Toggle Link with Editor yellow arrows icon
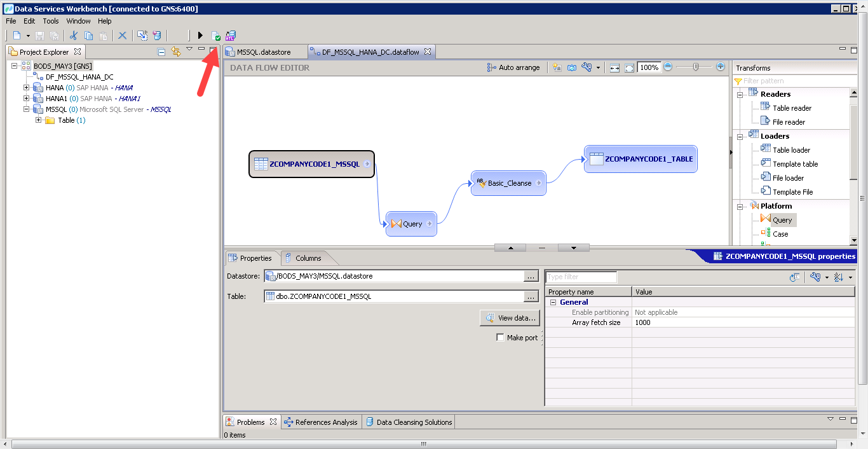 (x=176, y=52)
